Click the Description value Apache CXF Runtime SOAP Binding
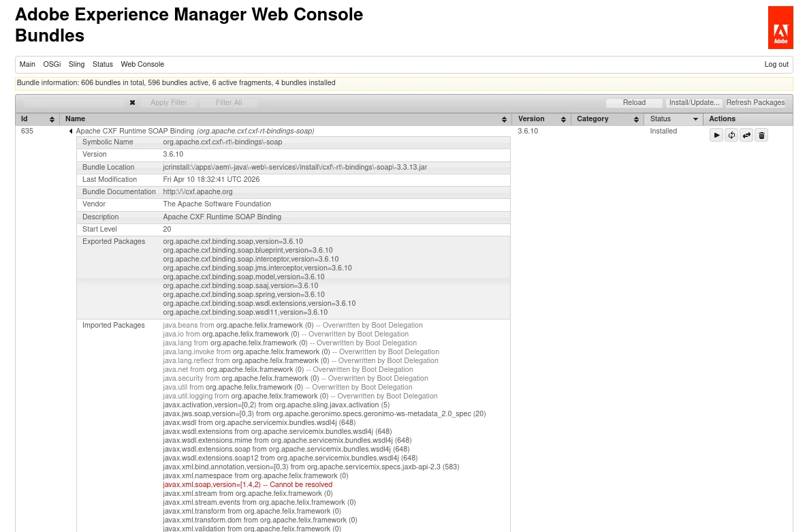The width and height of the screenshot is (807, 532). (x=222, y=217)
